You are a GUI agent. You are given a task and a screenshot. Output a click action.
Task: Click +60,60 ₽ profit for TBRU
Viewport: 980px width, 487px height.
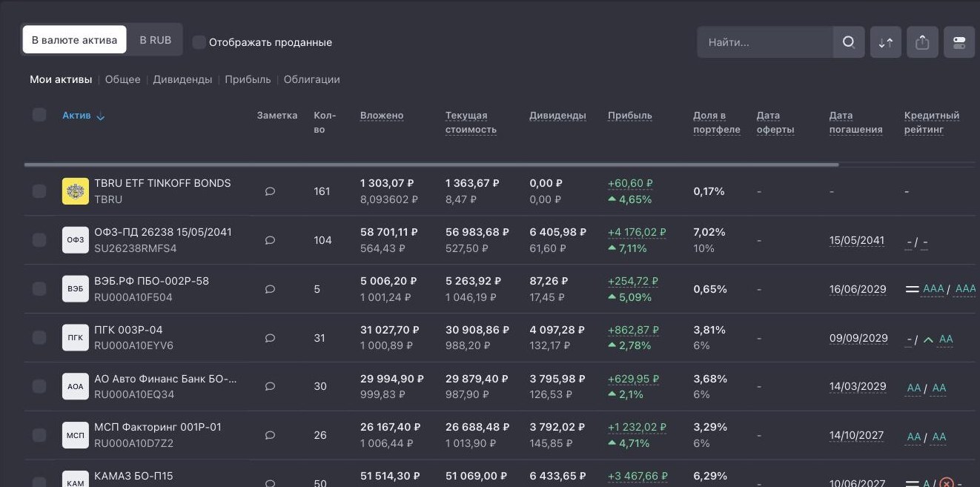tap(630, 183)
